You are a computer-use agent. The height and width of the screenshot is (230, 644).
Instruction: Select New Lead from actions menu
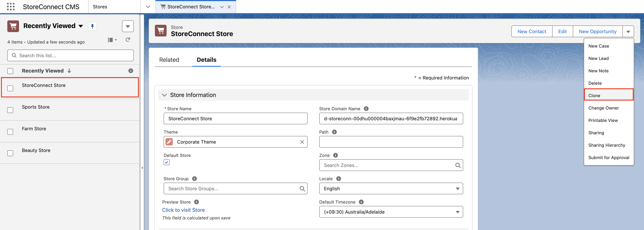point(609,58)
